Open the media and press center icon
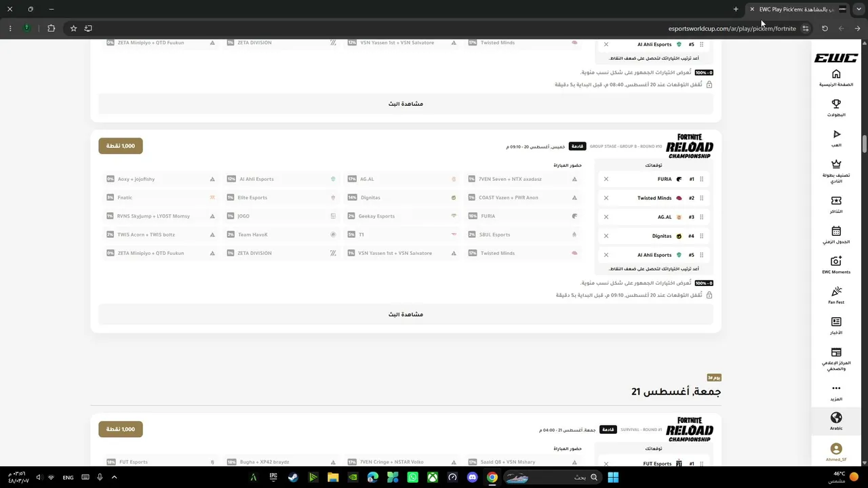This screenshot has height=488, width=868. pos(836,352)
